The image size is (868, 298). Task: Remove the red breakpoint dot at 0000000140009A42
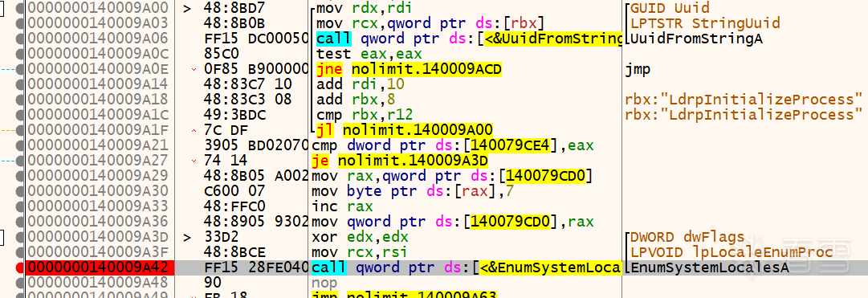tap(21, 267)
